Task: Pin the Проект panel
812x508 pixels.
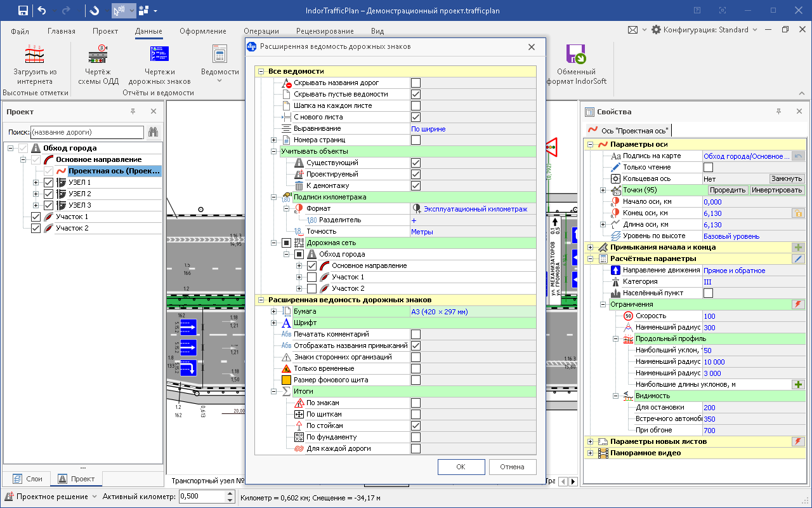Action: (133, 112)
